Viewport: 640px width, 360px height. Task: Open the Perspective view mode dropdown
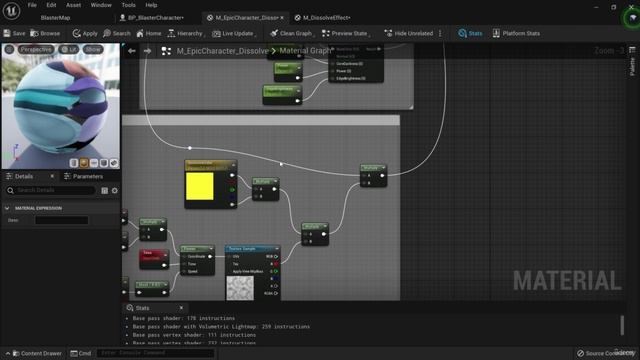(x=36, y=49)
